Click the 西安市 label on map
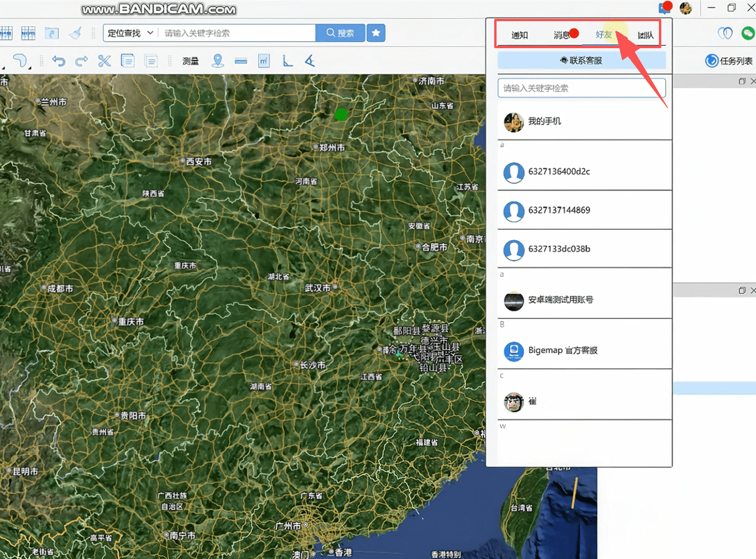 coord(199,161)
